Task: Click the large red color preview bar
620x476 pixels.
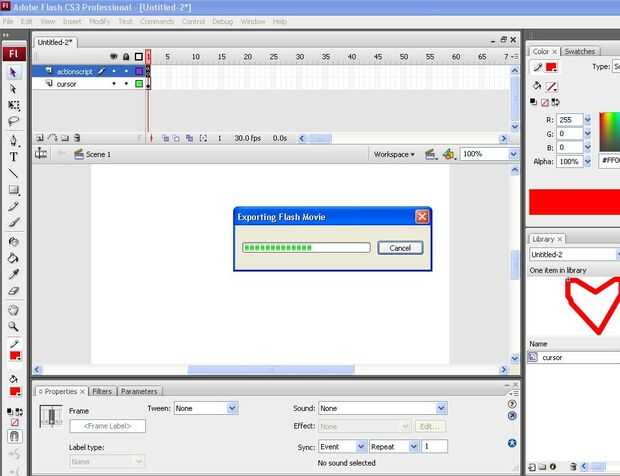Action: point(574,202)
